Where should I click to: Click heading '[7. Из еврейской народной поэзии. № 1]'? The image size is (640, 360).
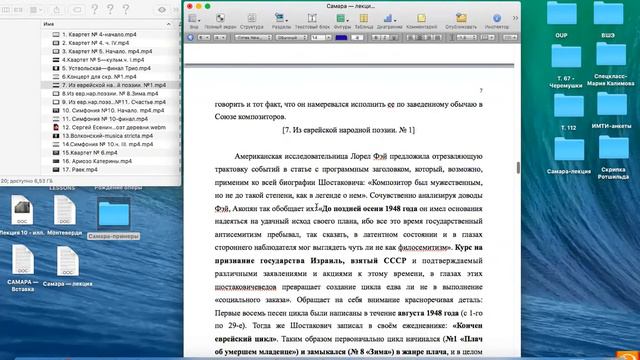pos(349,130)
